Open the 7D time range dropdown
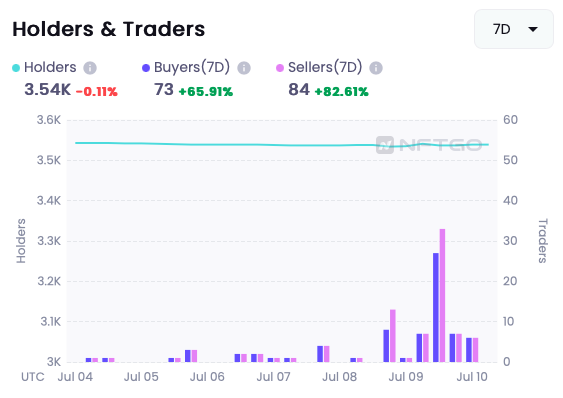The height and width of the screenshot is (398, 563). pyautogui.click(x=514, y=29)
